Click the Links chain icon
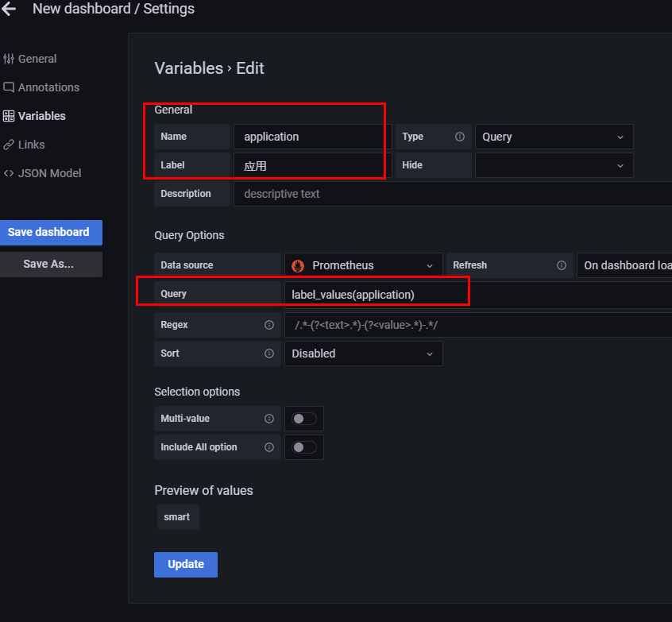 9,145
